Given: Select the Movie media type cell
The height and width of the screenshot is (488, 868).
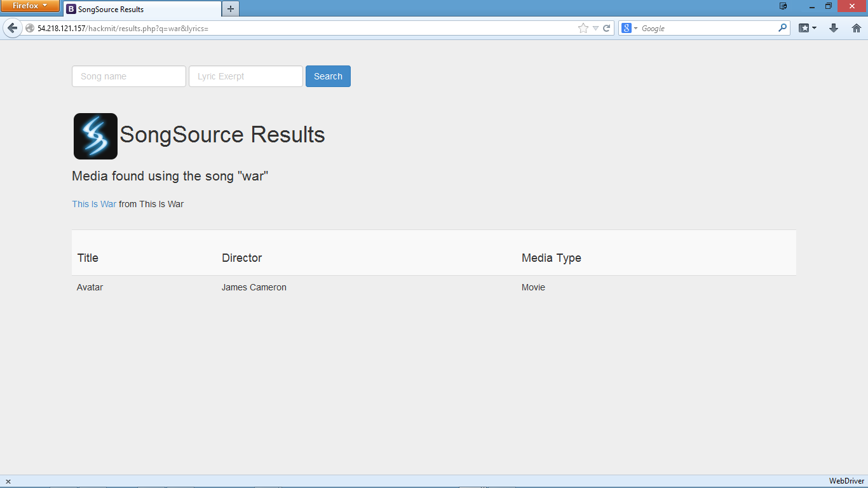Looking at the screenshot, I should tap(533, 287).
